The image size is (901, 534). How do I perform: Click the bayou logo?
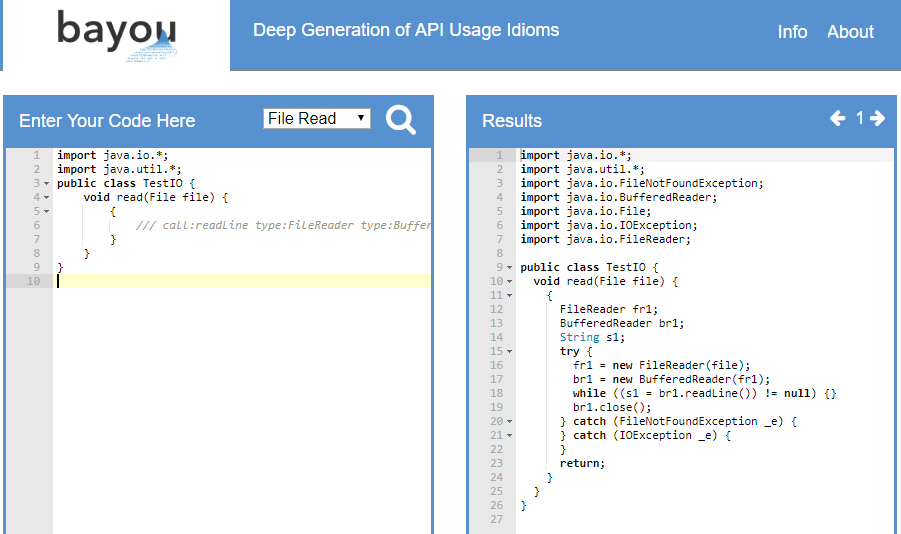(x=117, y=35)
